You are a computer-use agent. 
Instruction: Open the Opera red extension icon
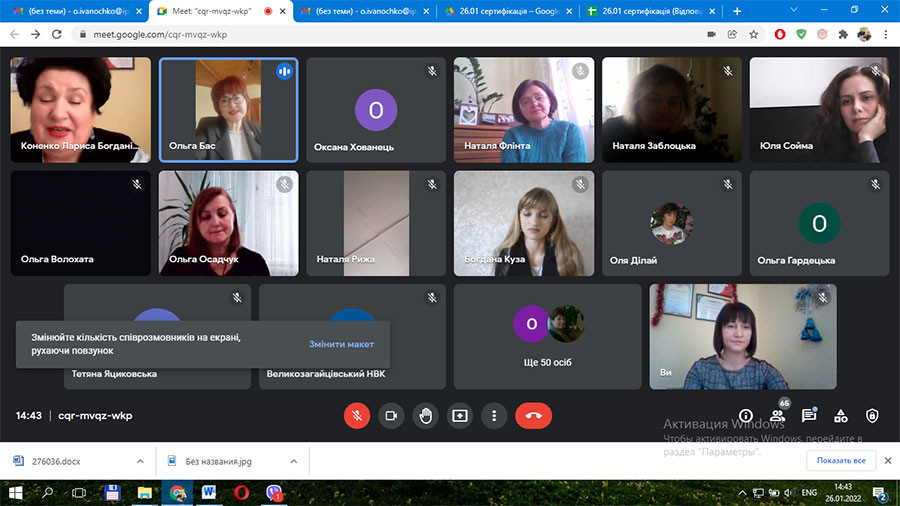779,34
